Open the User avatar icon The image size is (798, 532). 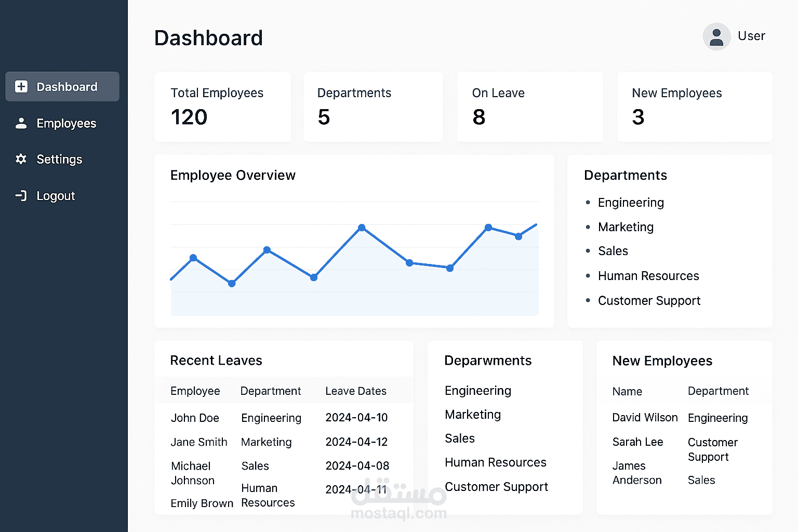(x=716, y=36)
